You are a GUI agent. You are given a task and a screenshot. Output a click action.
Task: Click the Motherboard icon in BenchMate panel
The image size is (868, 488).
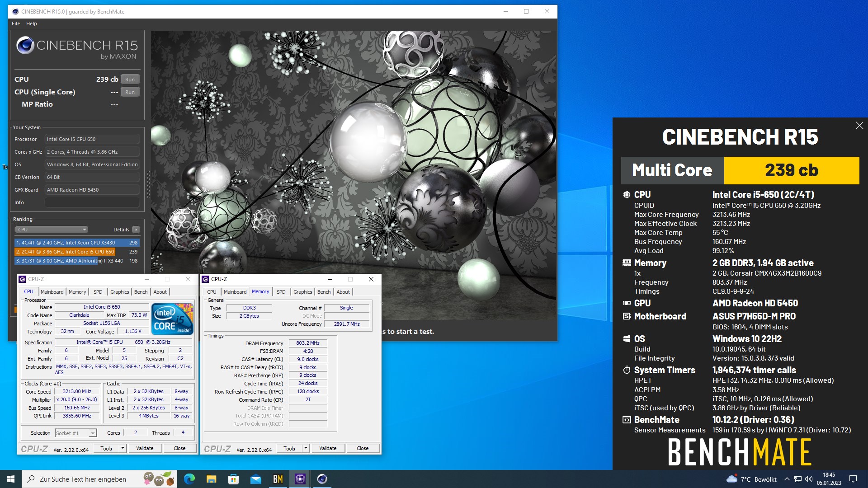(627, 316)
